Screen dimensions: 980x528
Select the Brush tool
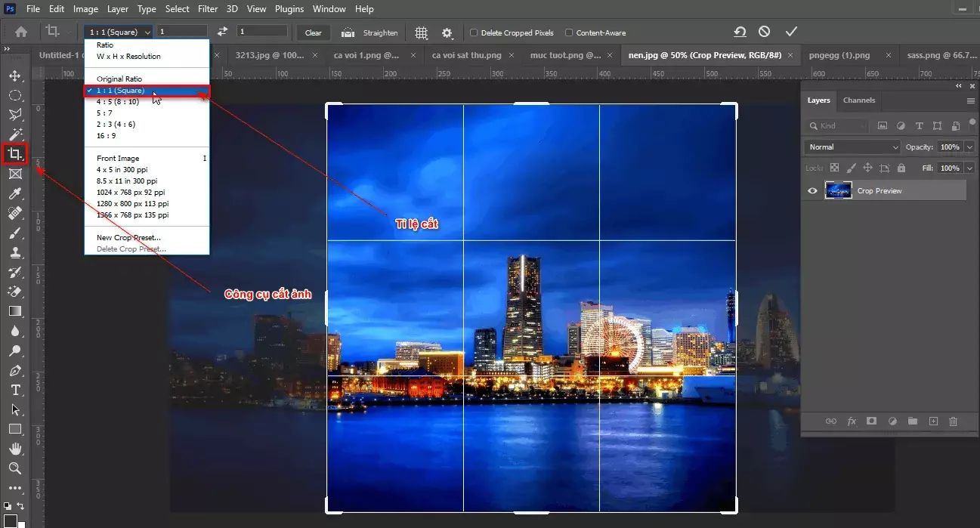[x=16, y=233]
